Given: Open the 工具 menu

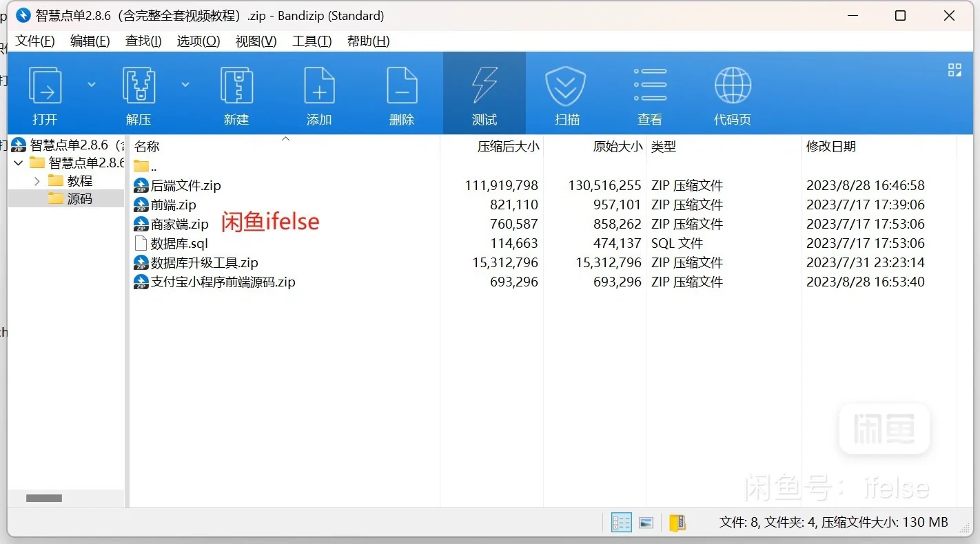Looking at the screenshot, I should point(312,41).
